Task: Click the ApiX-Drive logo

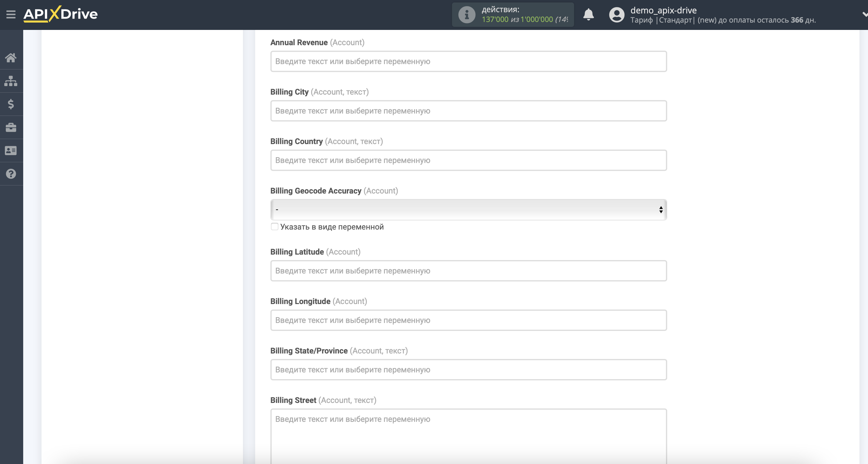Action: pos(61,14)
